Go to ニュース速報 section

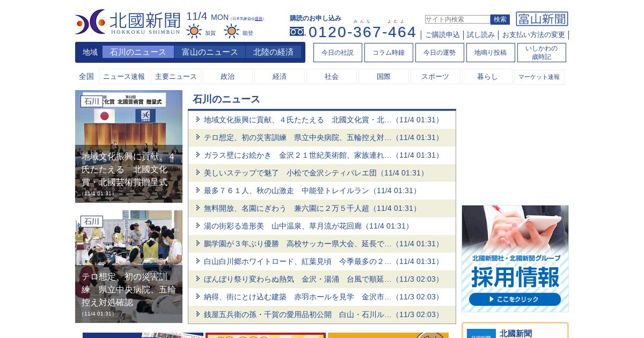click(124, 77)
